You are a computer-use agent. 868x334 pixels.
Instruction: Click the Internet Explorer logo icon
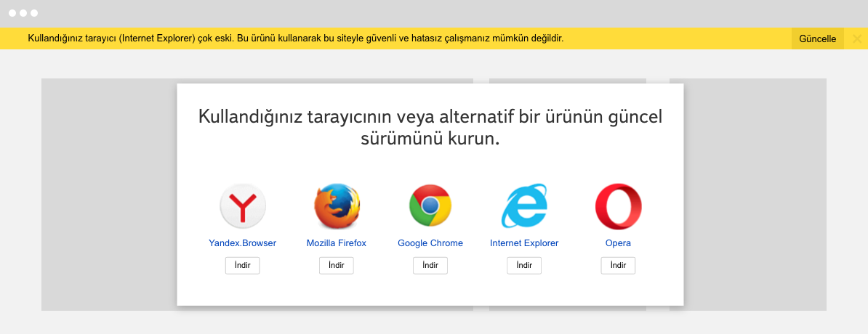524,206
